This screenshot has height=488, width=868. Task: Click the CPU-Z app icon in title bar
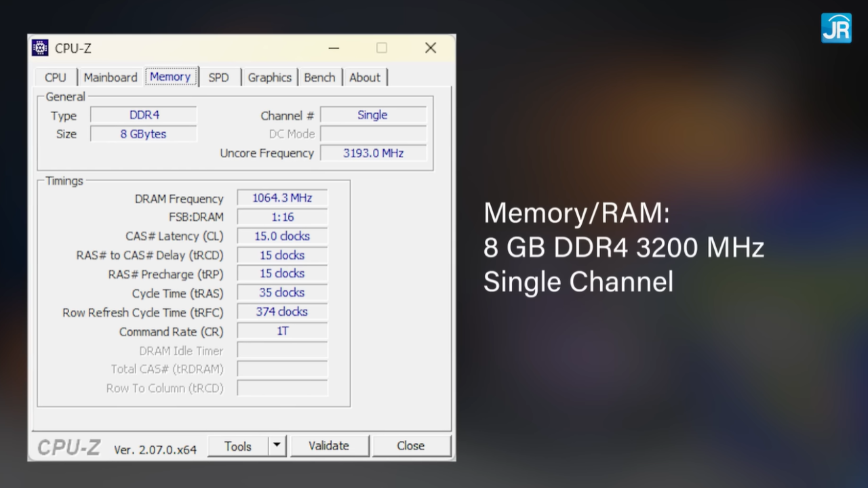point(40,48)
